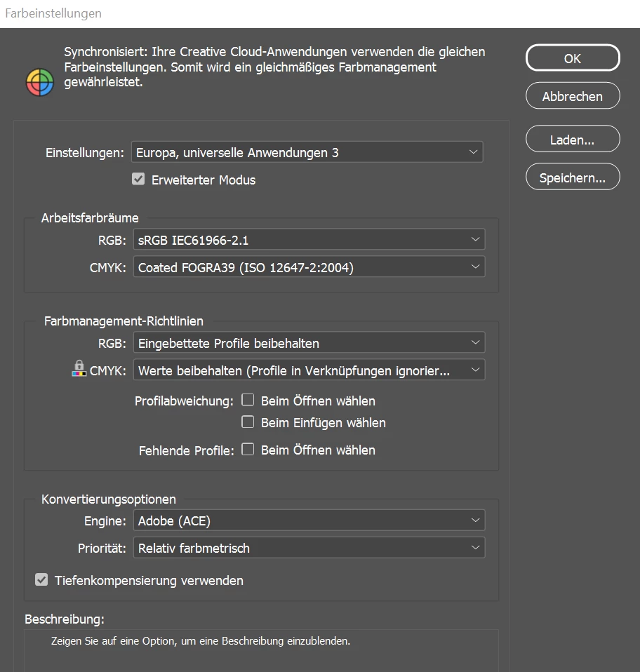The image size is (640, 672).
Task: Confirm settings with the OK button
Action: pyautogui.click(x=573, y=58)
